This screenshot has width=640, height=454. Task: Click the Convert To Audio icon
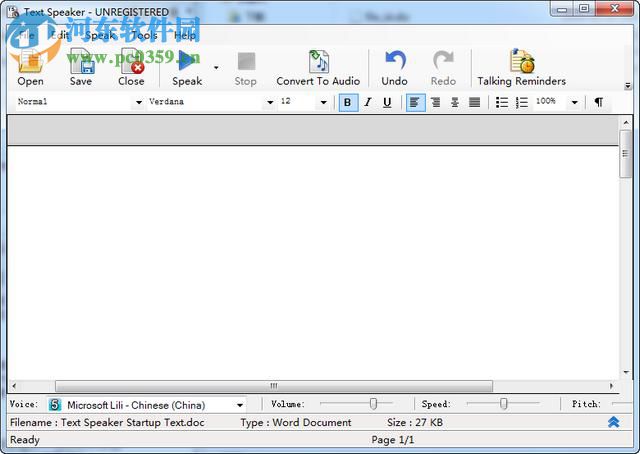click(x=318, y=67)
